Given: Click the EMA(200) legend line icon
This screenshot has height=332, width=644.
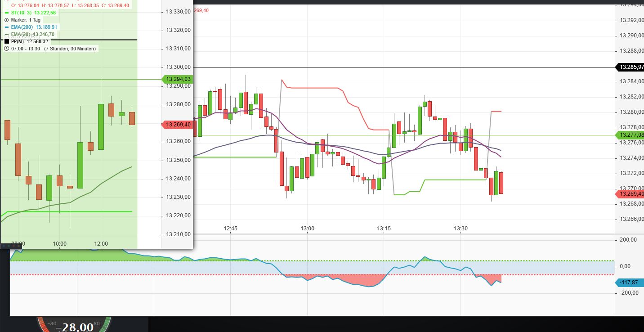Looking at the screenshot, I should [x=6, y=27].
